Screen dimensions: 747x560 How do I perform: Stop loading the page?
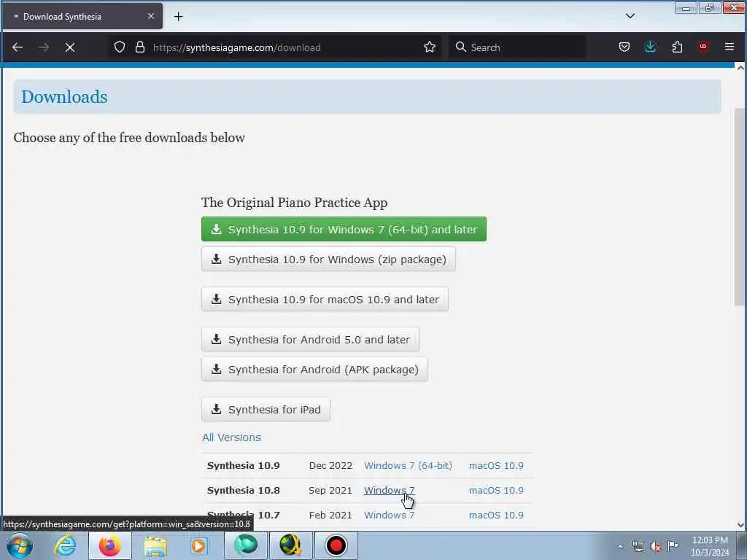69,47
